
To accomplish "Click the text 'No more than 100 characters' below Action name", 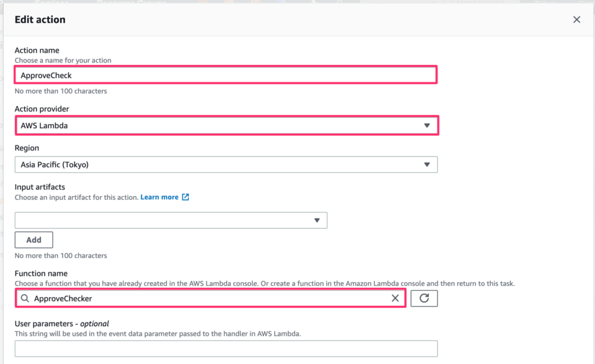I will pos(61,91).
